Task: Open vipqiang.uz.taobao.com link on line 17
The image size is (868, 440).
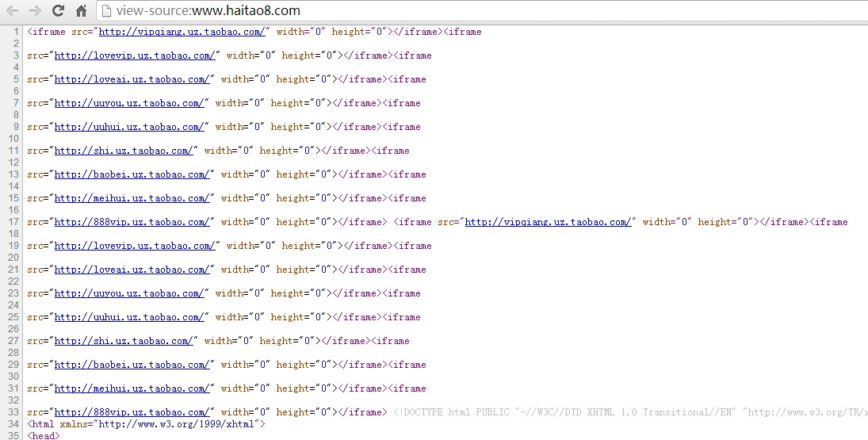Action: (x=548, y=223)
